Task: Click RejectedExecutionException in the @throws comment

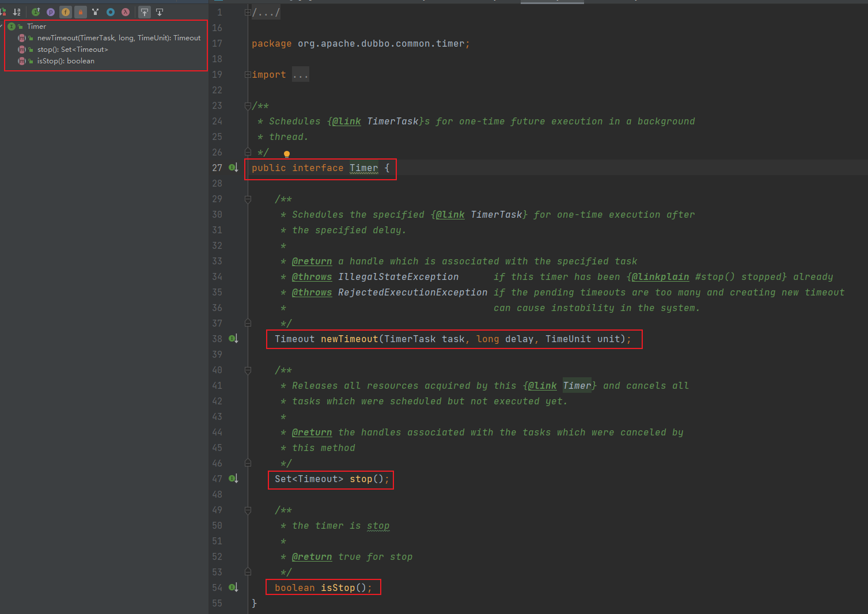Action: coord(413,292)
